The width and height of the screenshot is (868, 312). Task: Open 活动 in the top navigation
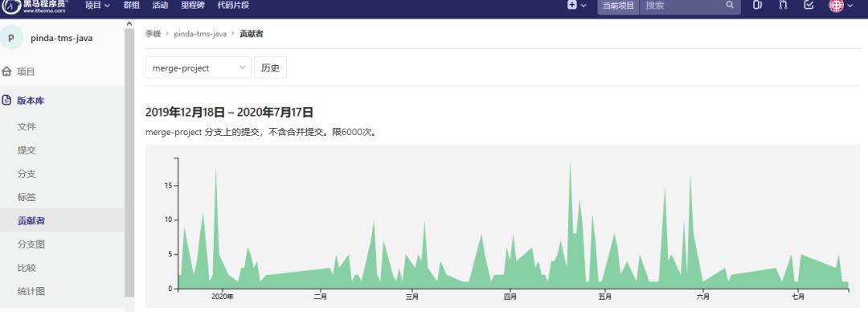160,6
